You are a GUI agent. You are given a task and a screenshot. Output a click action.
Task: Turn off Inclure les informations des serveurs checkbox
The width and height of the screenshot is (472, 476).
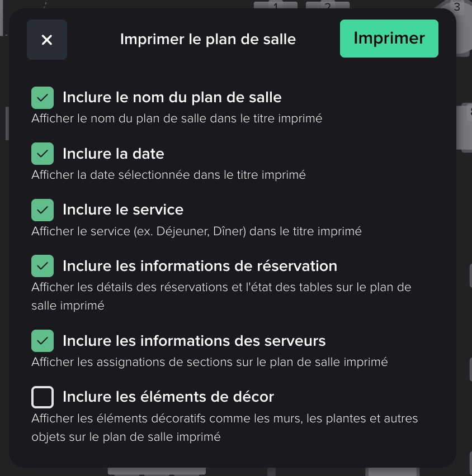pos(43,341)
